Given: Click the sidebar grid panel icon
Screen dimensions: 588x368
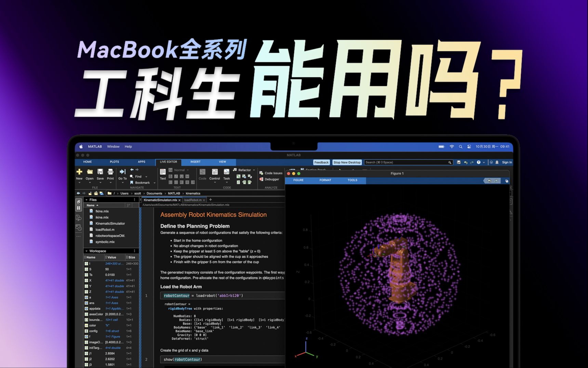Looking at the screenshot, I should click(x=78, y=208).
